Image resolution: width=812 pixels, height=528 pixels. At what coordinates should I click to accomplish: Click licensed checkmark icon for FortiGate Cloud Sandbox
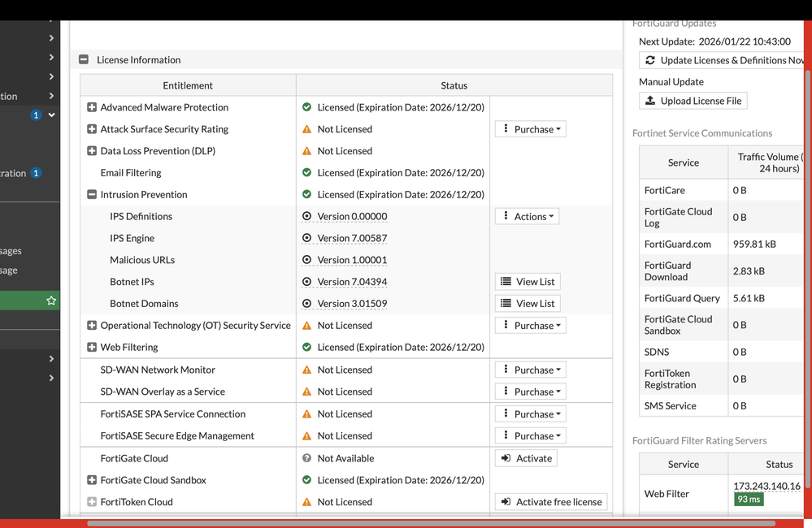click(x=306, y=480)
